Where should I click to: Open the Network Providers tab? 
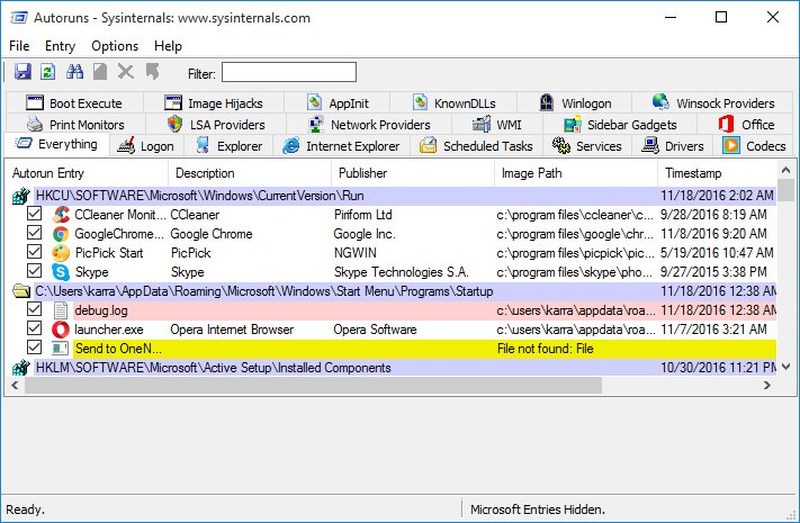(369, 124)
